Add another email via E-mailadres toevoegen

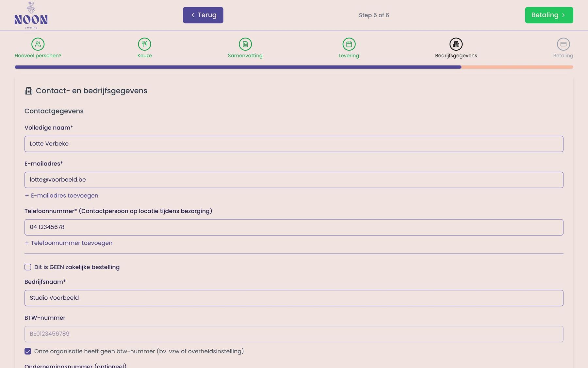[x=61, y=196]
